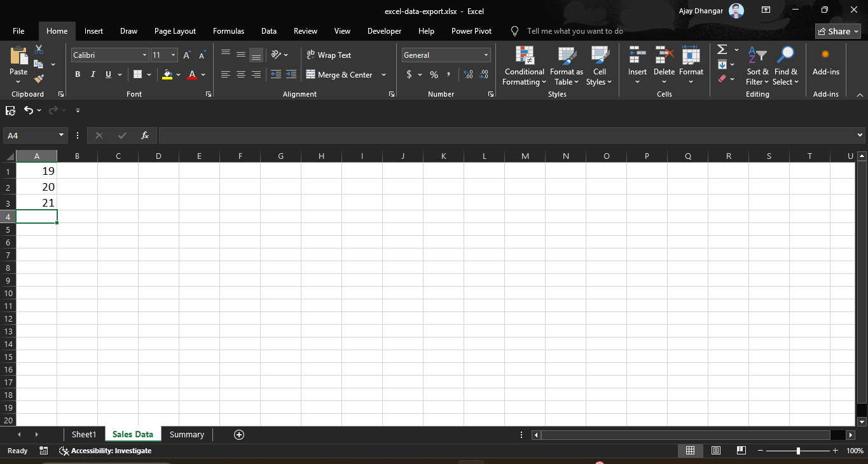Image resolution: width=868 pixels, height=464 pixels.
Task: Open Sort & Filter options
Action: (x=757, y=65)
